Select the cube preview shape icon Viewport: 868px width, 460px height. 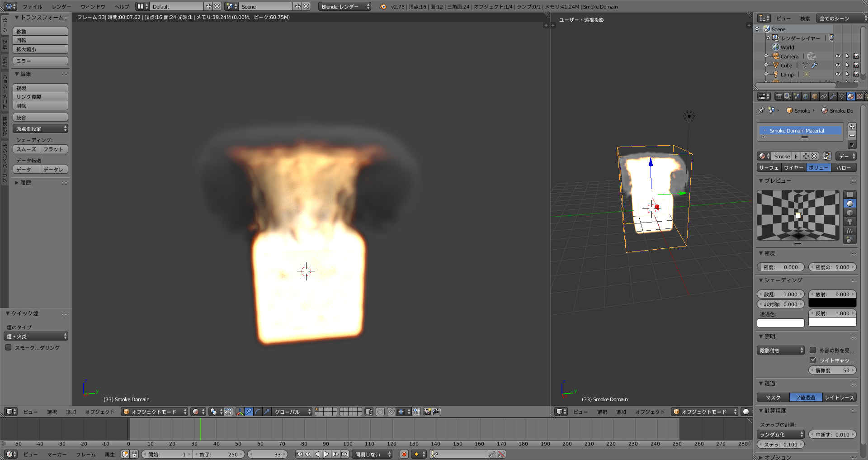click(850, 213)
